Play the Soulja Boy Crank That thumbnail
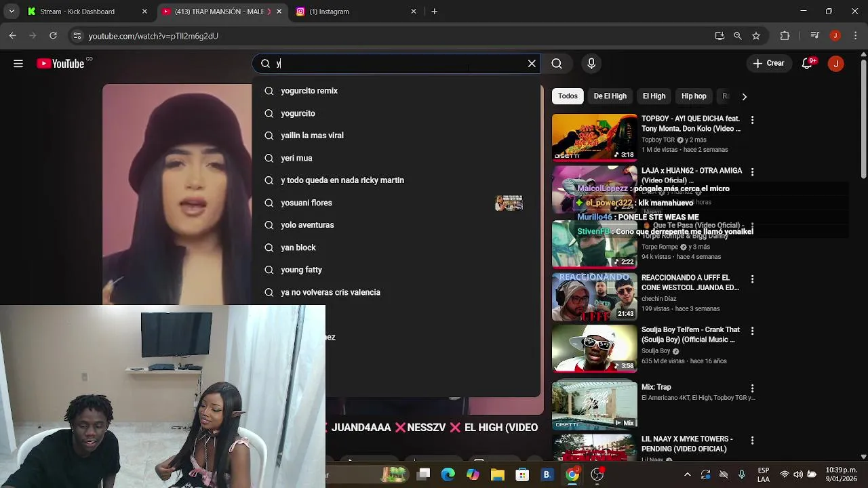Screen dimensions: 868x488 (594, 348)
